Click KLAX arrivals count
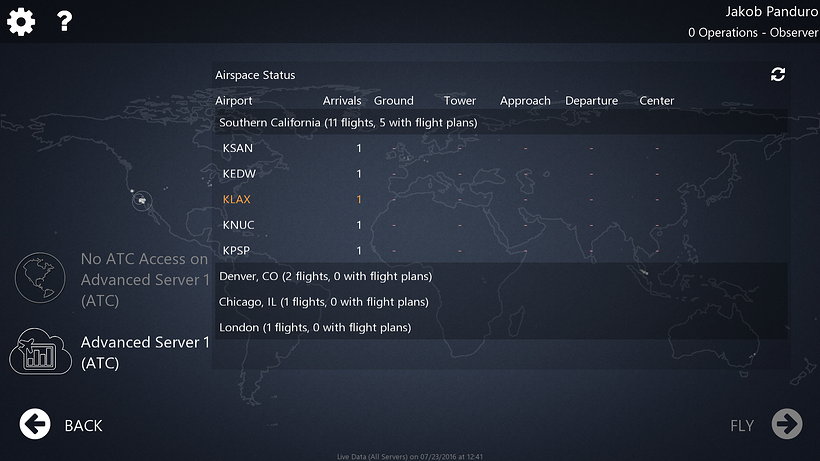820x461 pixels. 359,199
